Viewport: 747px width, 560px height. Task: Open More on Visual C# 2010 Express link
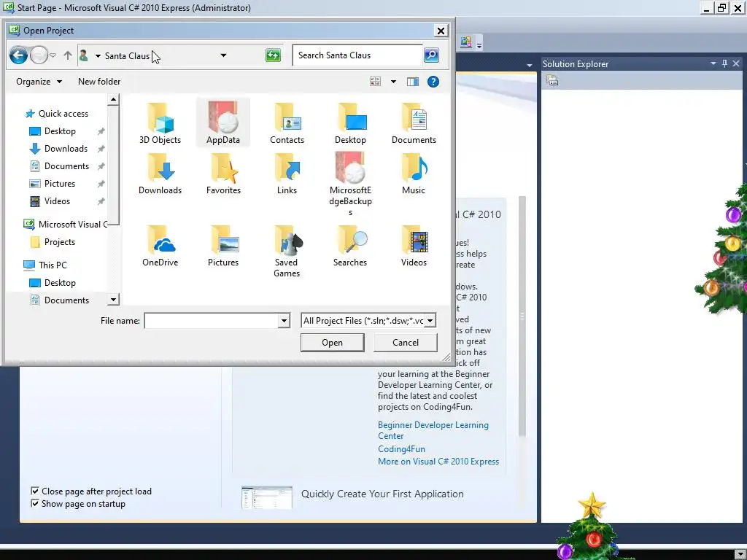(438, 461)
